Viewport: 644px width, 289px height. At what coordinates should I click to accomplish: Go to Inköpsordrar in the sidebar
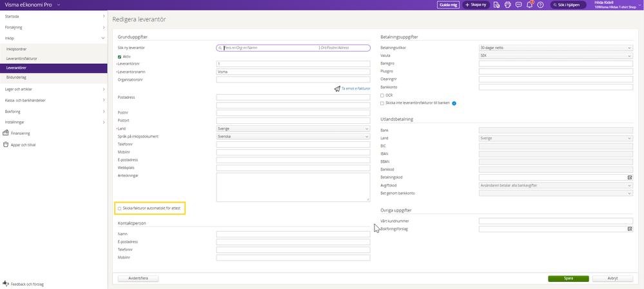(x=17, y=49)
